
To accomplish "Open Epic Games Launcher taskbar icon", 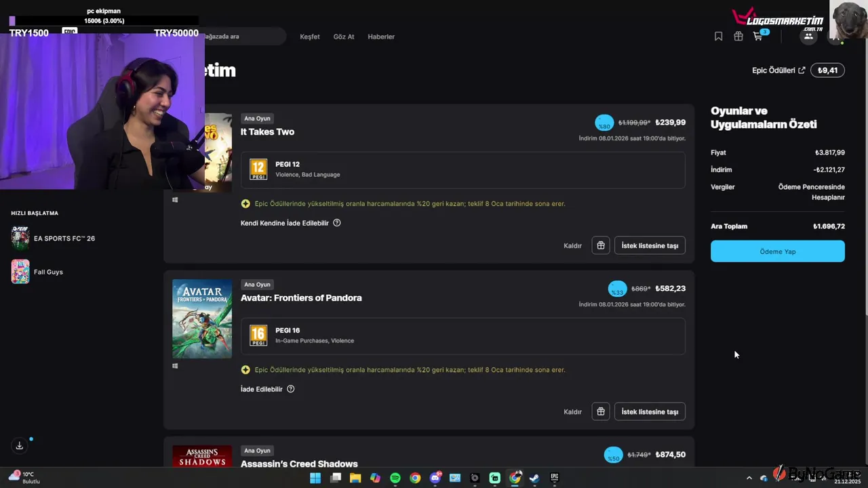I will pos(554,478).
